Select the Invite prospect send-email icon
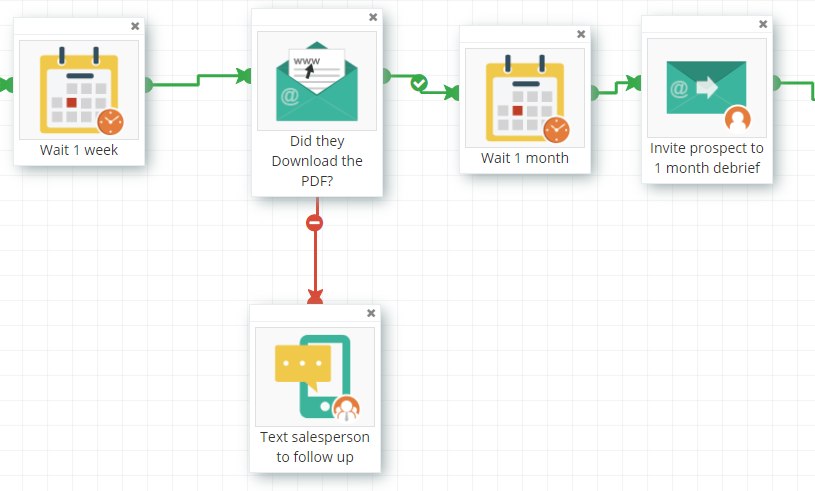815x491 pixels. (706, 90)
